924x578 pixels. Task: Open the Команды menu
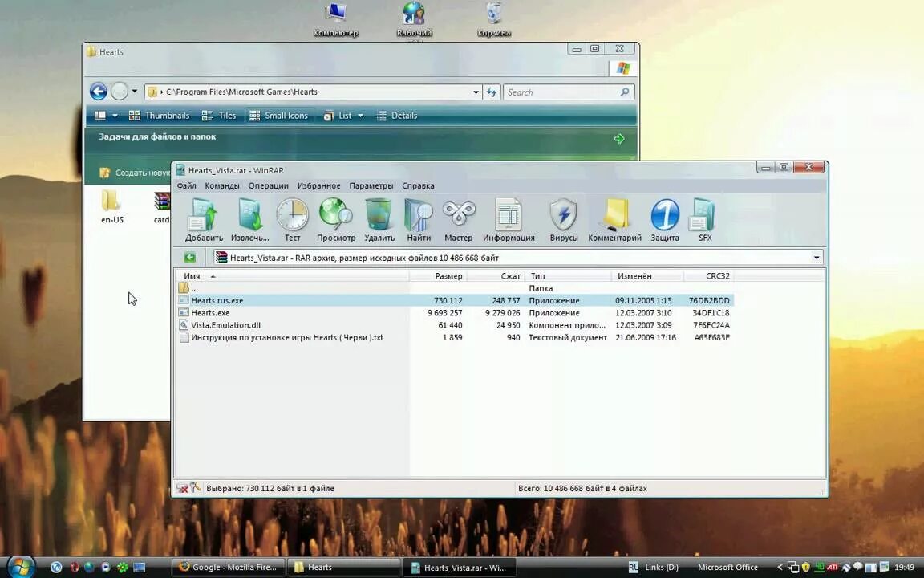click(222, 185)
